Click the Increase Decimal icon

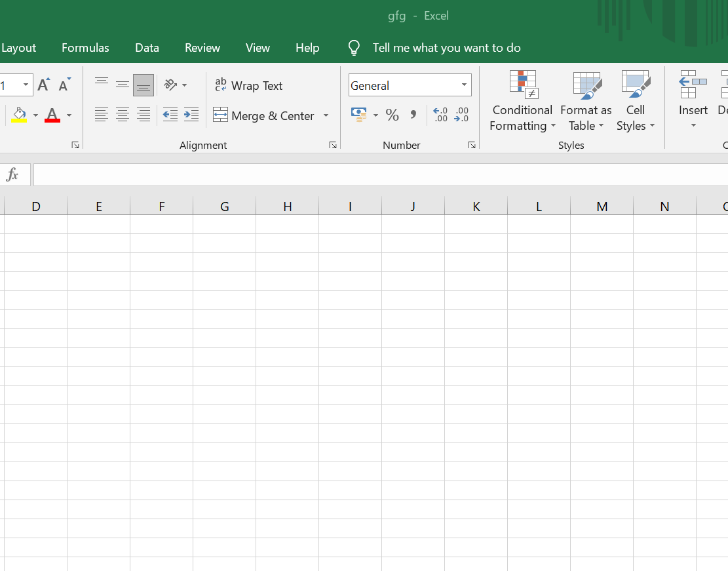click(441, 115)
